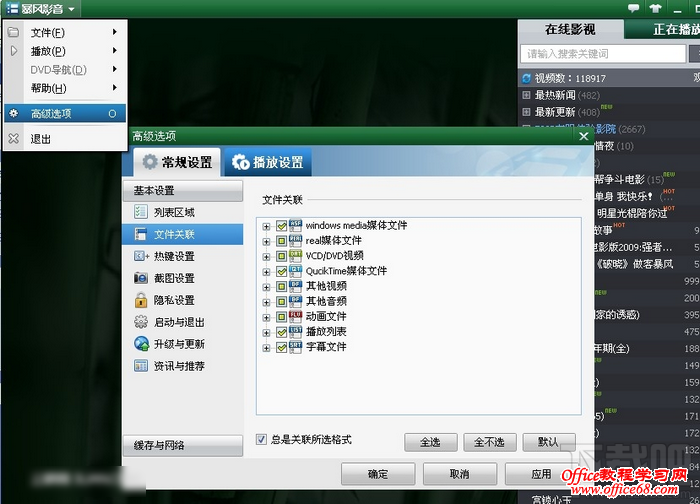Click the 应用 button
The image size is (700, 504).
[x=541, y=474]
